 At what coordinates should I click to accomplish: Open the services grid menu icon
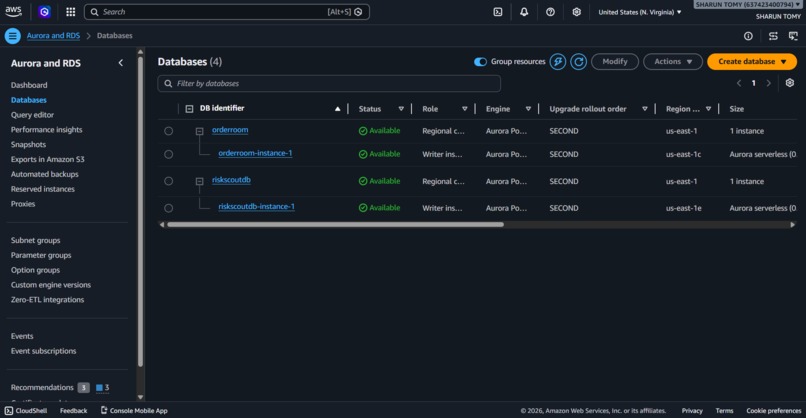pyautogui.click(x=70, y=12)
